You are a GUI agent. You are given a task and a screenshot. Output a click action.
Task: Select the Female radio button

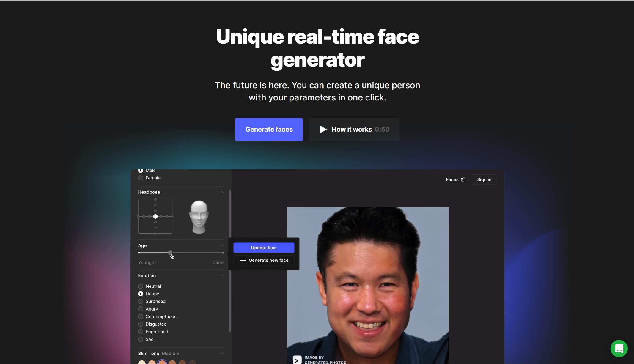click(x=140, y=178)
